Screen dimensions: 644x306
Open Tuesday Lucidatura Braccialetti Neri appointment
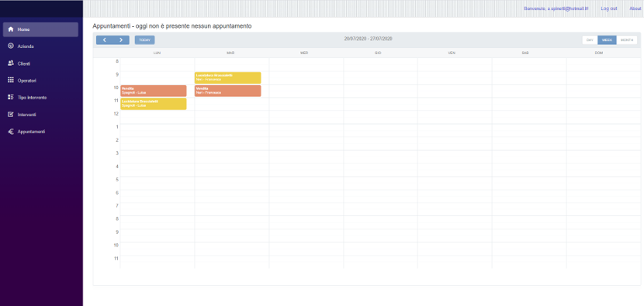point(228,77)
